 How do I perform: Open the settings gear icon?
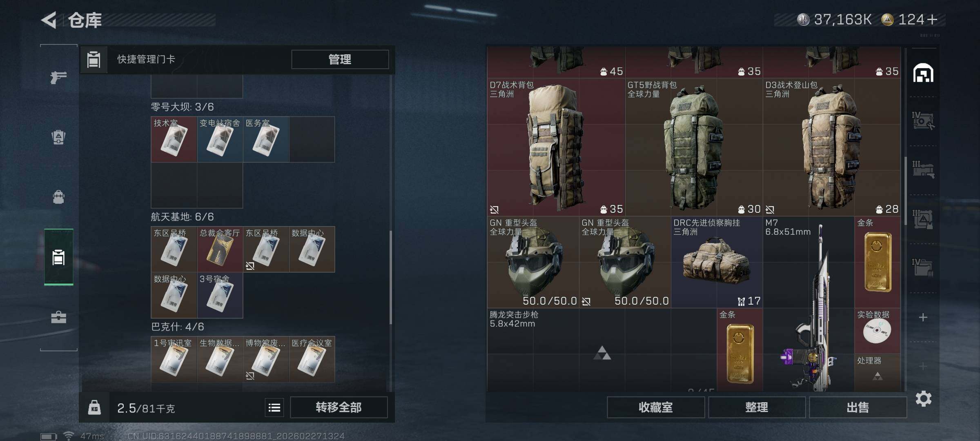pyautogui.click(x=923, y=399)
